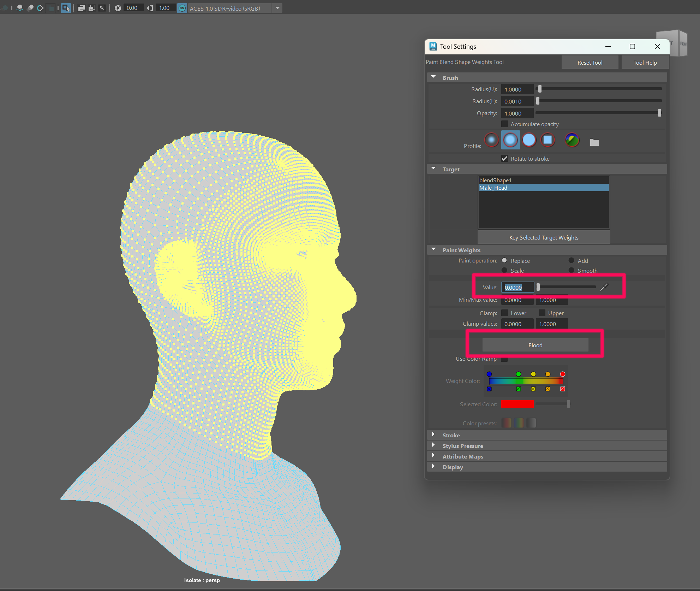Image resolution: width=700 pixels, height=591 pixels.
Task: Select the Smooth paint operation
Action: (571, 270)
